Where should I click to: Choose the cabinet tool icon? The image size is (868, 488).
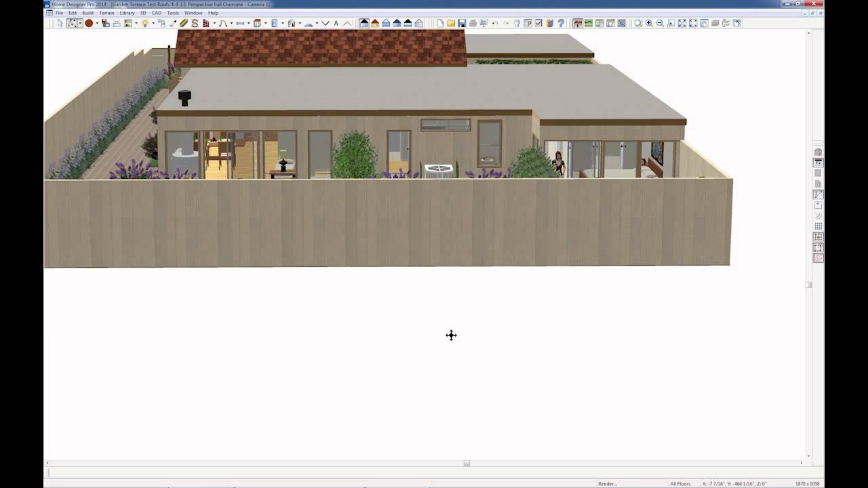pos(257,23)
